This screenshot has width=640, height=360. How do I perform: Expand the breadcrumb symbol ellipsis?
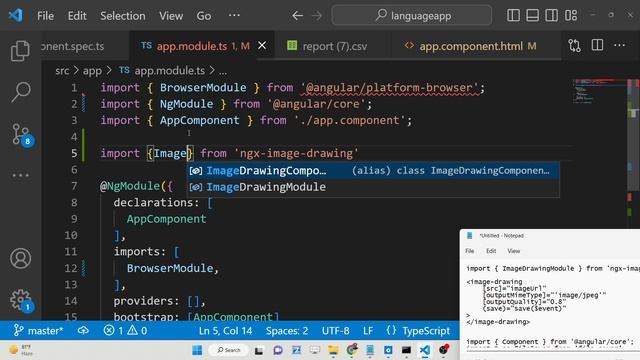click(x=223, y=71)
